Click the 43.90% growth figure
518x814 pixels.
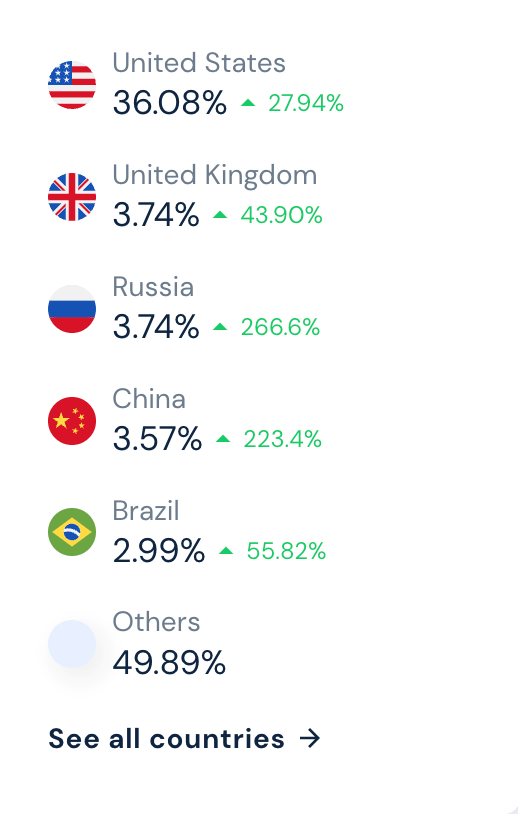281,215
